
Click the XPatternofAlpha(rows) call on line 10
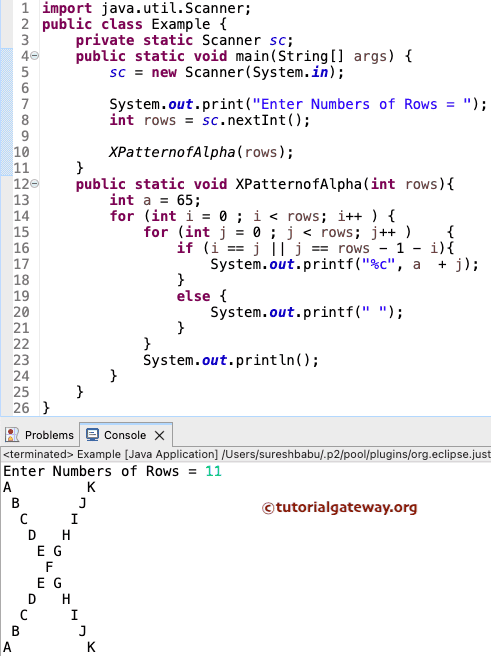pos(201,152)
